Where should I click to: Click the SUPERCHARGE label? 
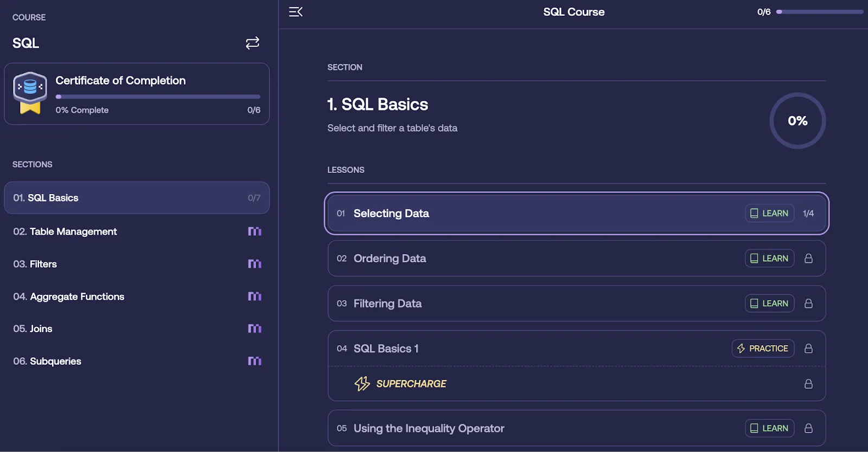(411, 384)
